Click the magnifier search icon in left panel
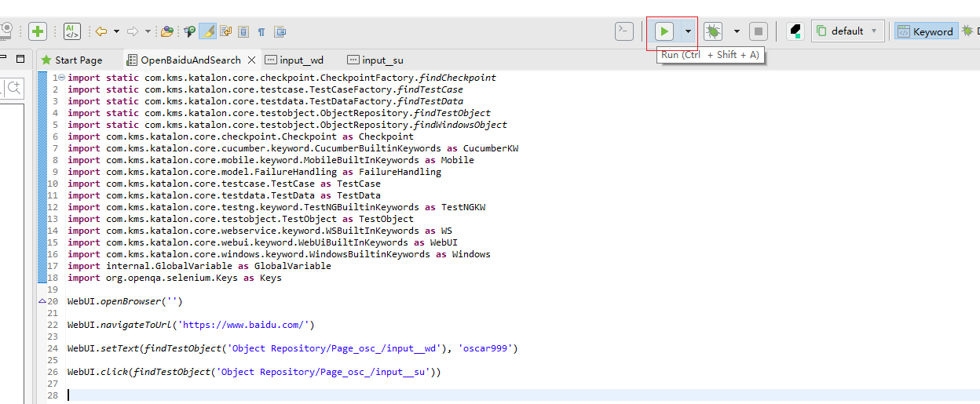980x404 pixels. tap(15, 88)
